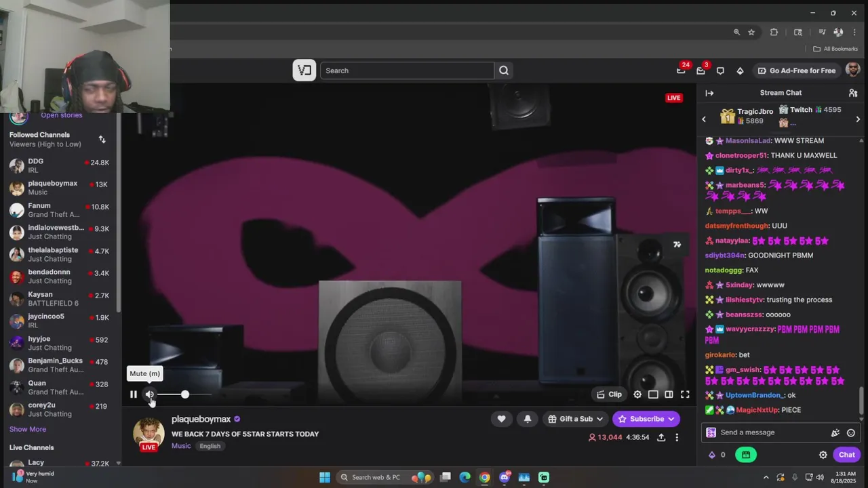Open the All Bookmarks folder
Screen dimensions: 868x488
click(835, 49)
